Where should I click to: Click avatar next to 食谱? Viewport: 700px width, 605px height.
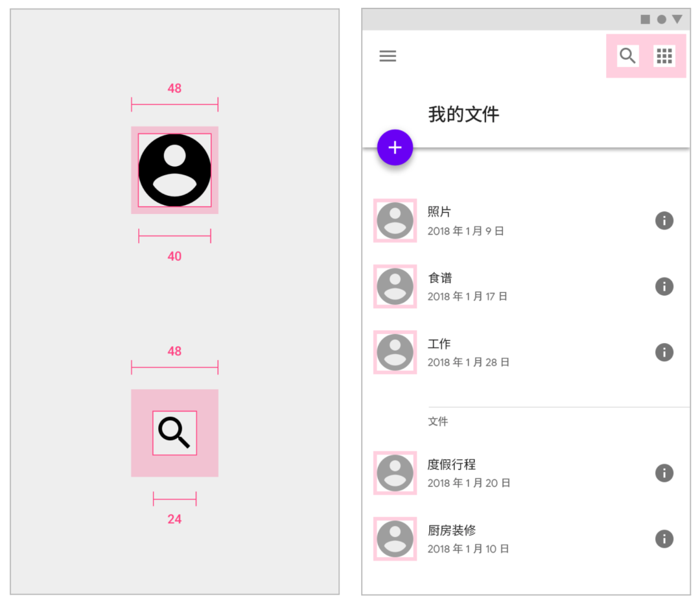[x=395, y=286]
